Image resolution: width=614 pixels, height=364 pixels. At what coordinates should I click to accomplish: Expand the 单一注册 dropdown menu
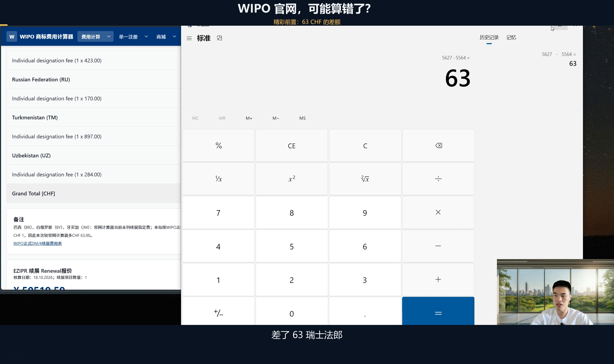tap(133, 37)
